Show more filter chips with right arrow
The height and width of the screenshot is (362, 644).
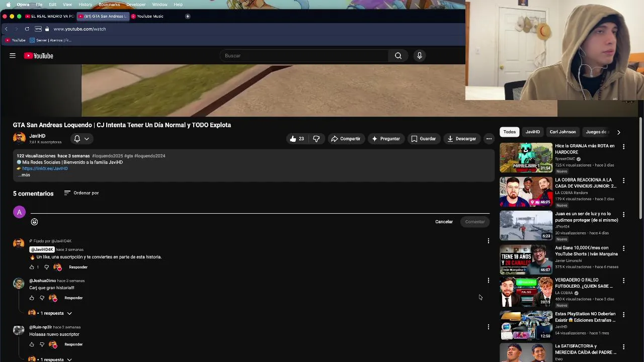coord(618,132)
